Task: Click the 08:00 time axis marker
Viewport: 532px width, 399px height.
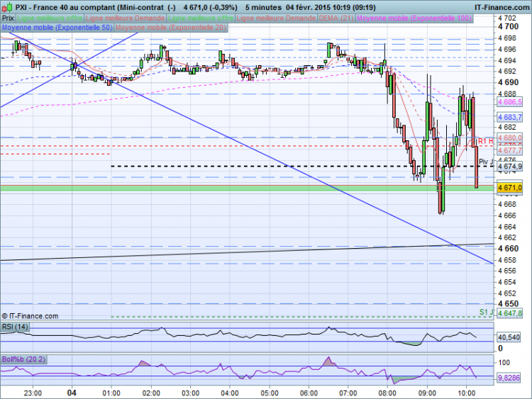Action: coord(387,393)
